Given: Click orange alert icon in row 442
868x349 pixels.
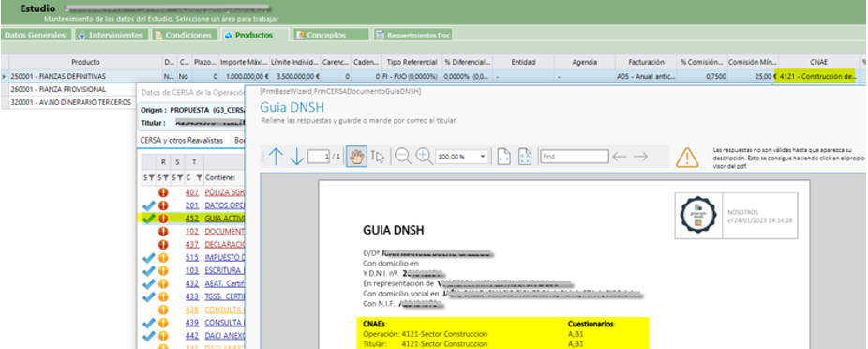Looking at the screenshot, I should 163,335.
